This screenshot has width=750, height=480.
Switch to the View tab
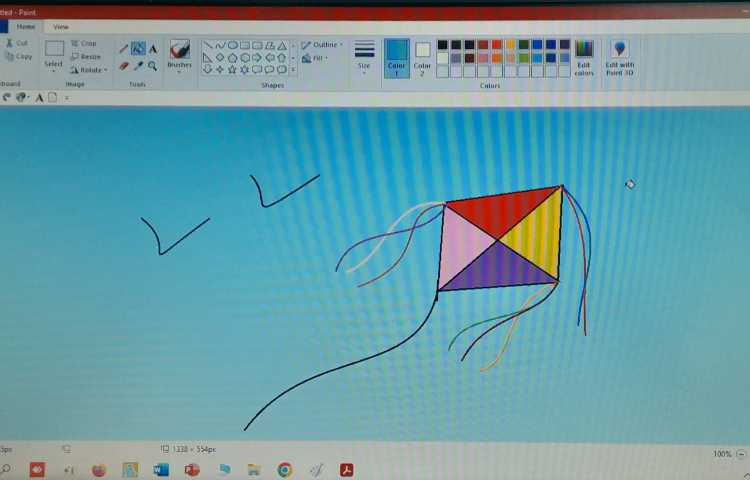click(61, 27)
